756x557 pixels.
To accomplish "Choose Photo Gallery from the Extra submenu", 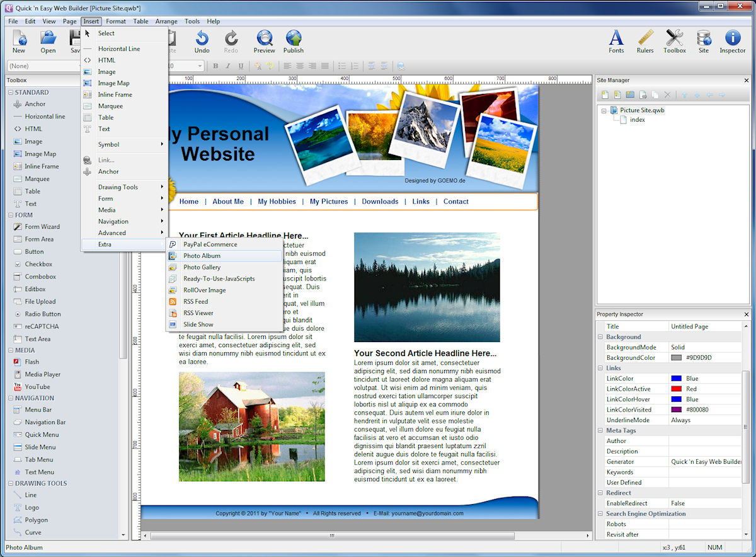I will click(x=203, y=267).
